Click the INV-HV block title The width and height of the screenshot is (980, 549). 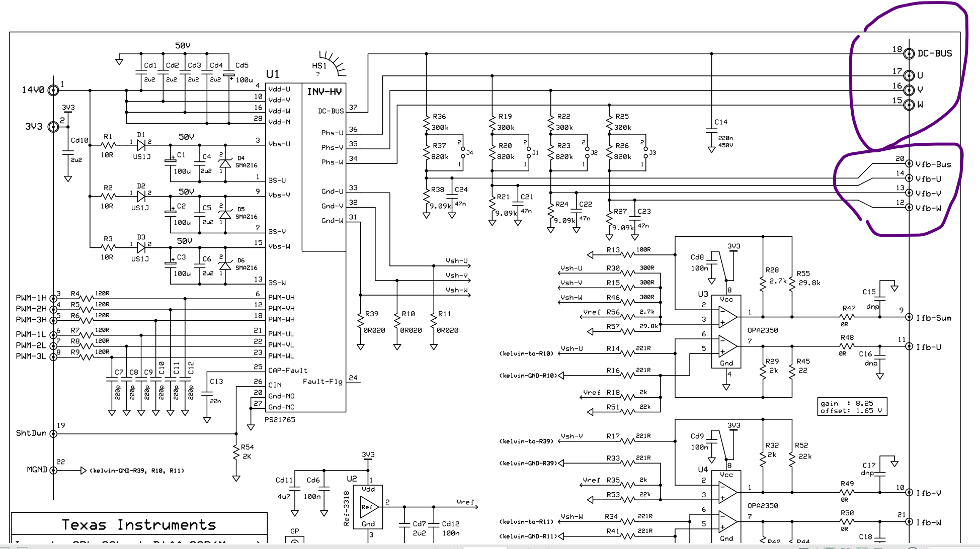point(324,92)
